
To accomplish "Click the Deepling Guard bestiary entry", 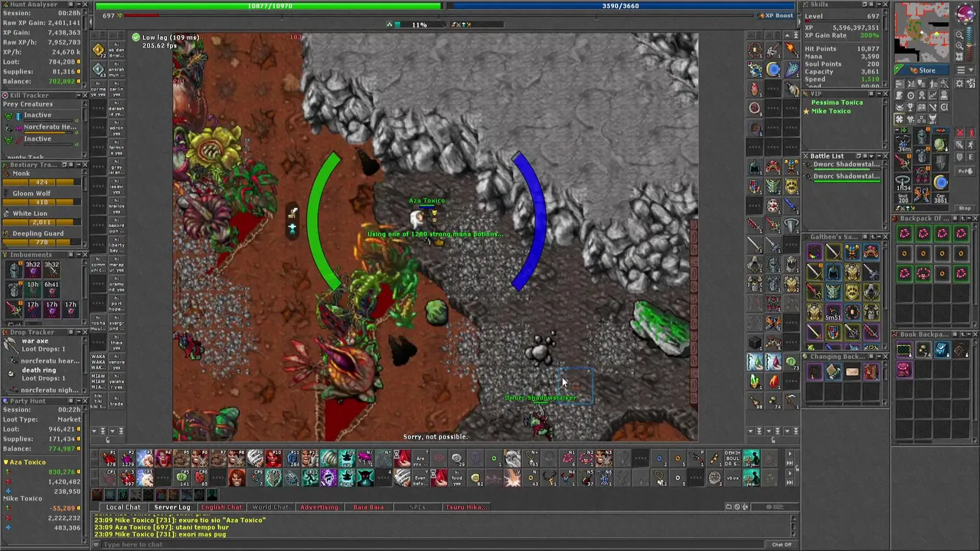I will tap(41, 237).
